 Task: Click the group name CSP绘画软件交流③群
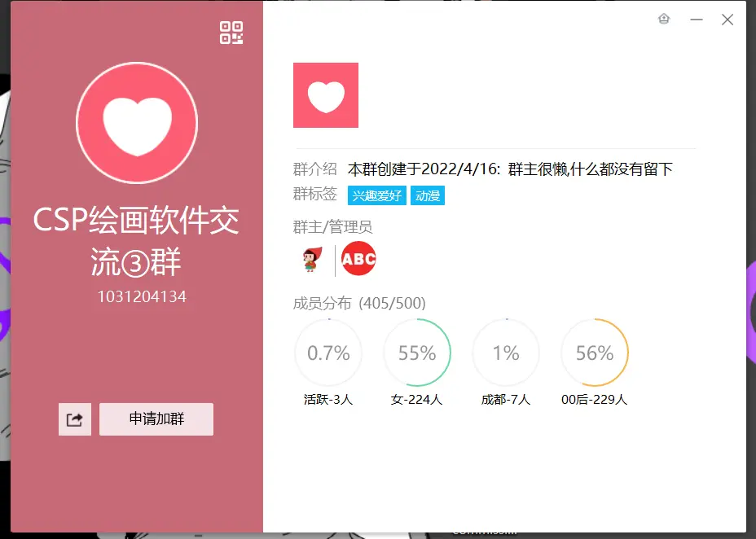coord(136,241)
